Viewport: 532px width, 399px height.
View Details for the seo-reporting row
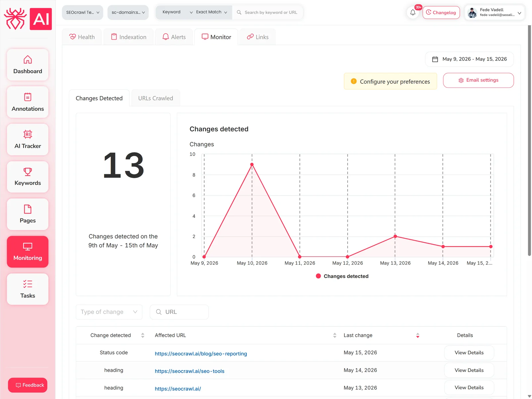click(x=469, y=352)
